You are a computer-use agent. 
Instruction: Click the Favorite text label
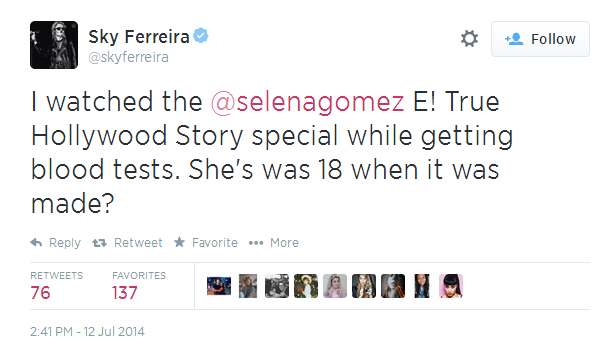[x=215, y=243]
